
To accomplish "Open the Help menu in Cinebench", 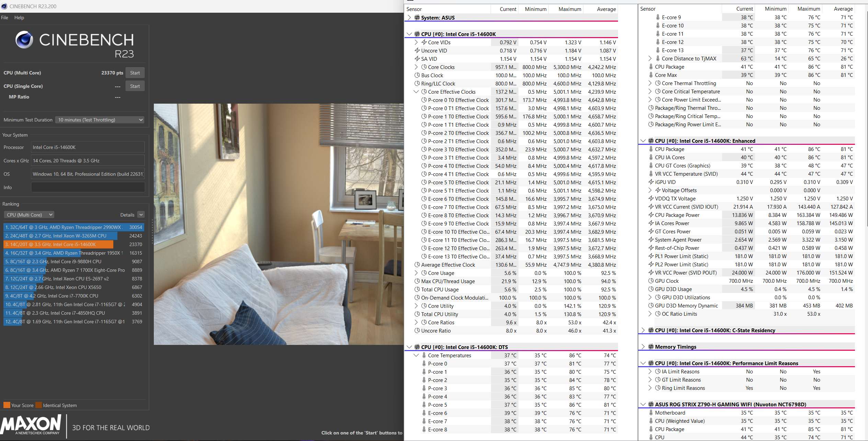I will point(19,18).
